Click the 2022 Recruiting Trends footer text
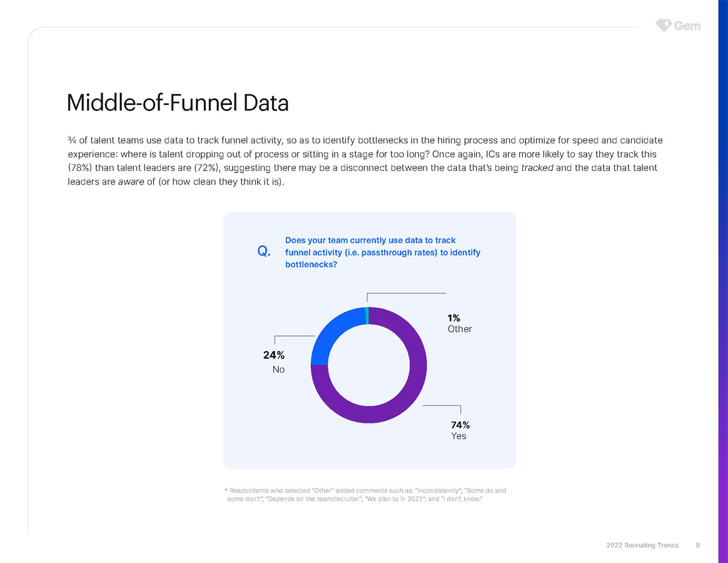Viewport: 728px width, 563px height. [642, 545]
